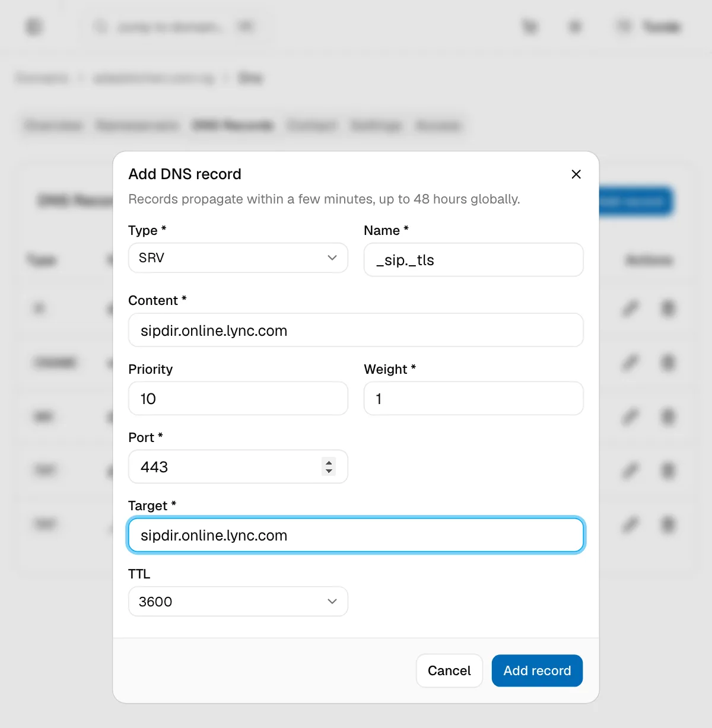Viewport: 712px width, 728px height.
Task: Increase Port with the up stepper arrow
Action: (329, 462)
